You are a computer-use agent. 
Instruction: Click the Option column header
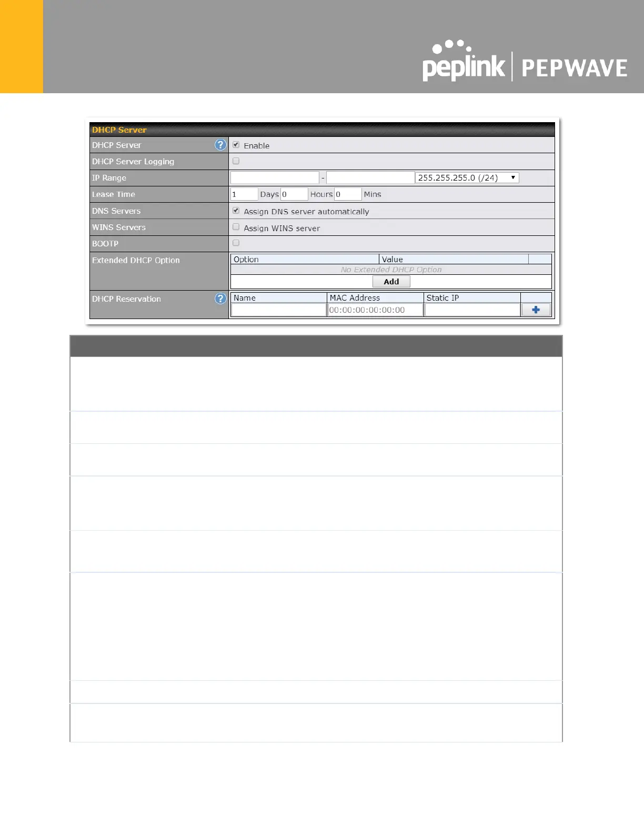pyautogui.click(x=305, y=260)
